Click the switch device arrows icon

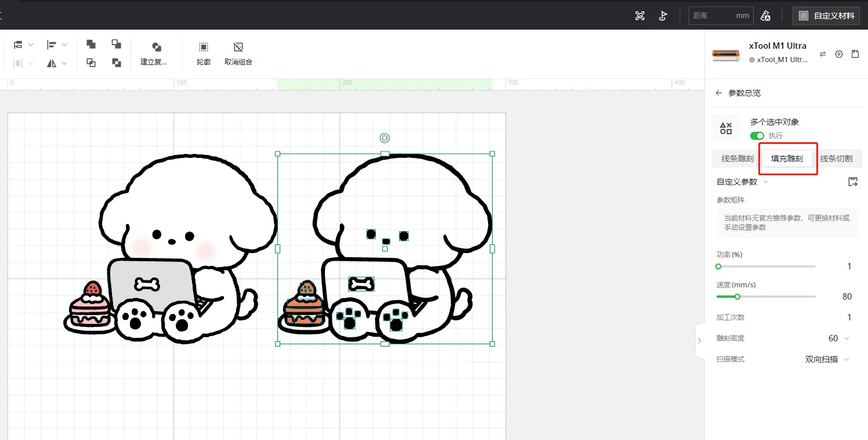click(823, 54)
